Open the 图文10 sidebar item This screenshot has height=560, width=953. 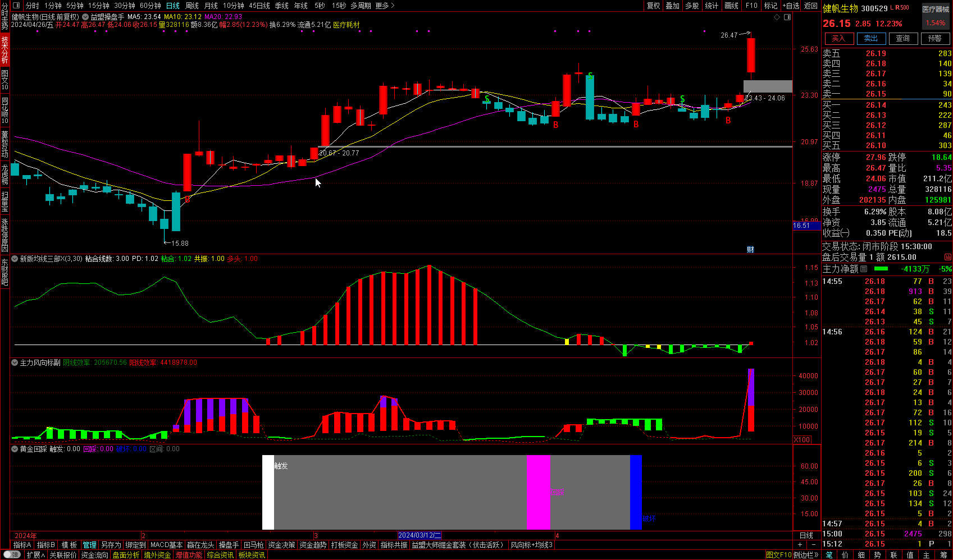pos(4,80)
